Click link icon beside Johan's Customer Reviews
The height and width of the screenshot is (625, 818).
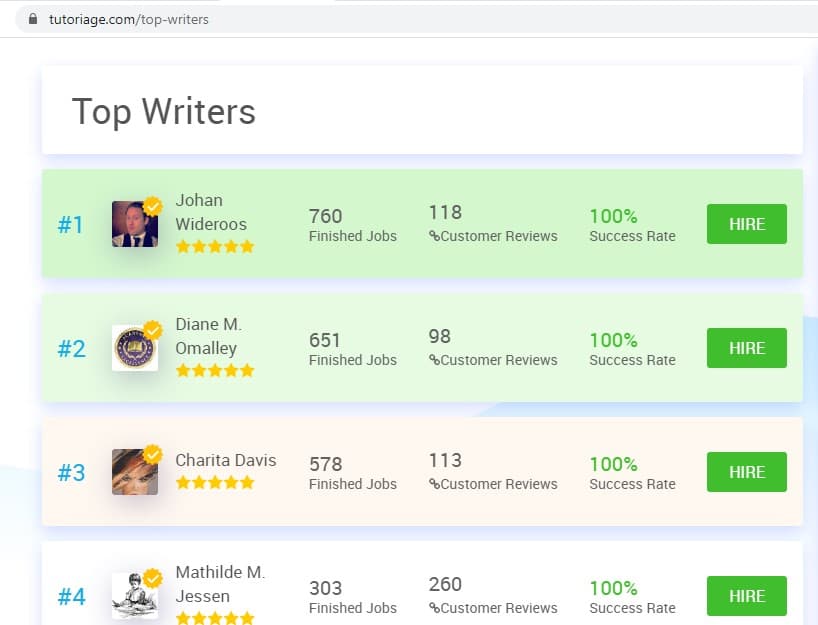click(x=434, y=236)
